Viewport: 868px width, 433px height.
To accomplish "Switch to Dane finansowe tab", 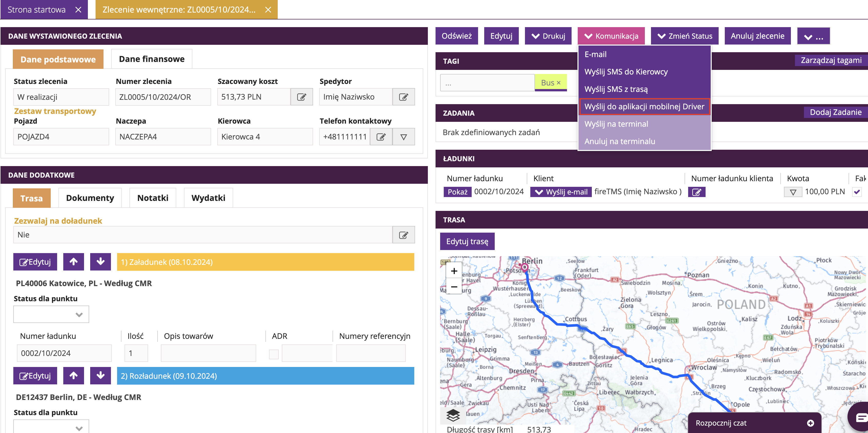I will click(152, 59).
